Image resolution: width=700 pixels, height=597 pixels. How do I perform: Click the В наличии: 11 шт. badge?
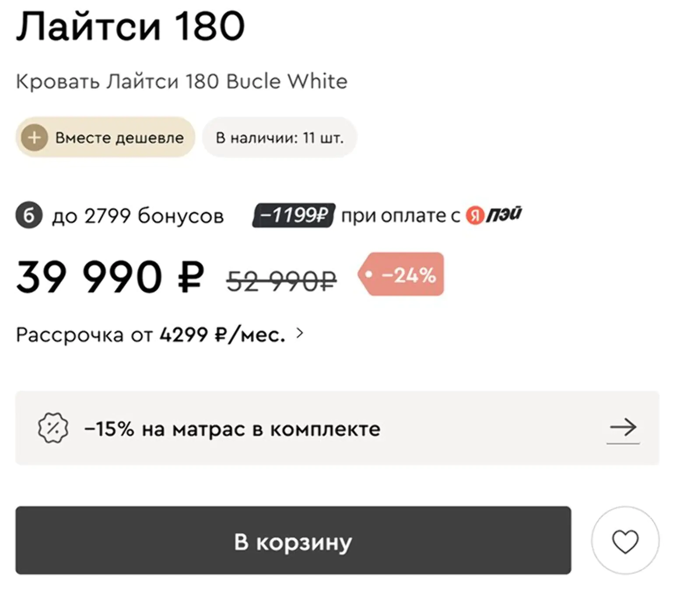tap(279, 138)
